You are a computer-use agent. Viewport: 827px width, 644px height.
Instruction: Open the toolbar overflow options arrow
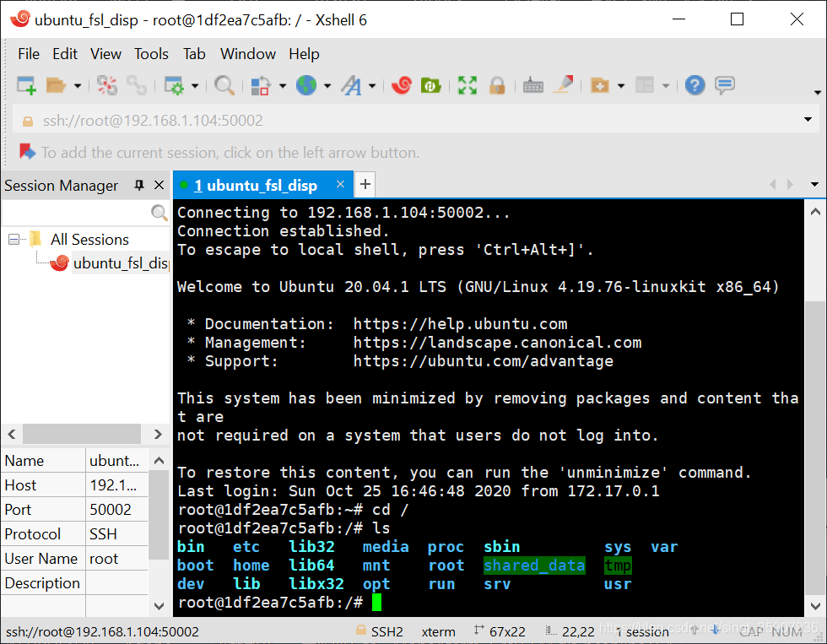coord(818,92)
